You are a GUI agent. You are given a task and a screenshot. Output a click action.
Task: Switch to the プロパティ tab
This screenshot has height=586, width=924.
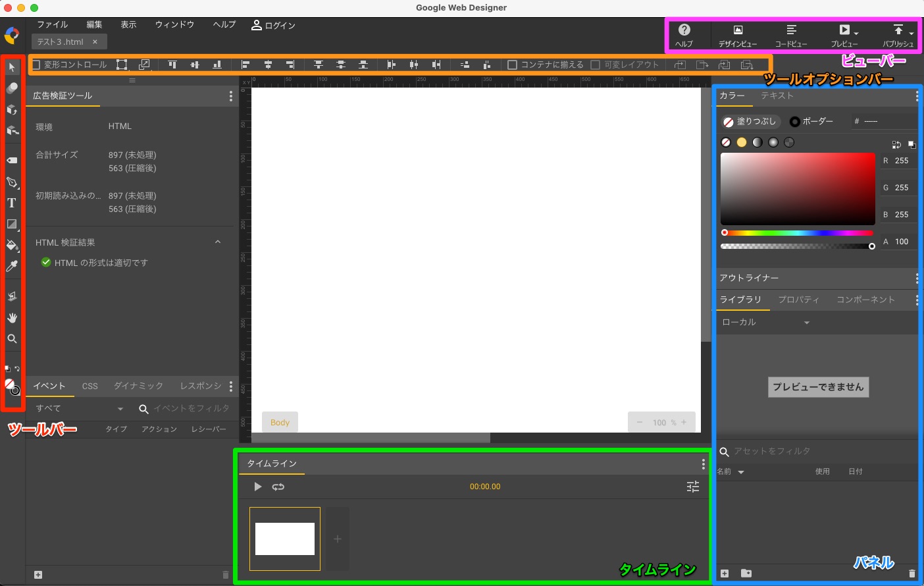798,300
